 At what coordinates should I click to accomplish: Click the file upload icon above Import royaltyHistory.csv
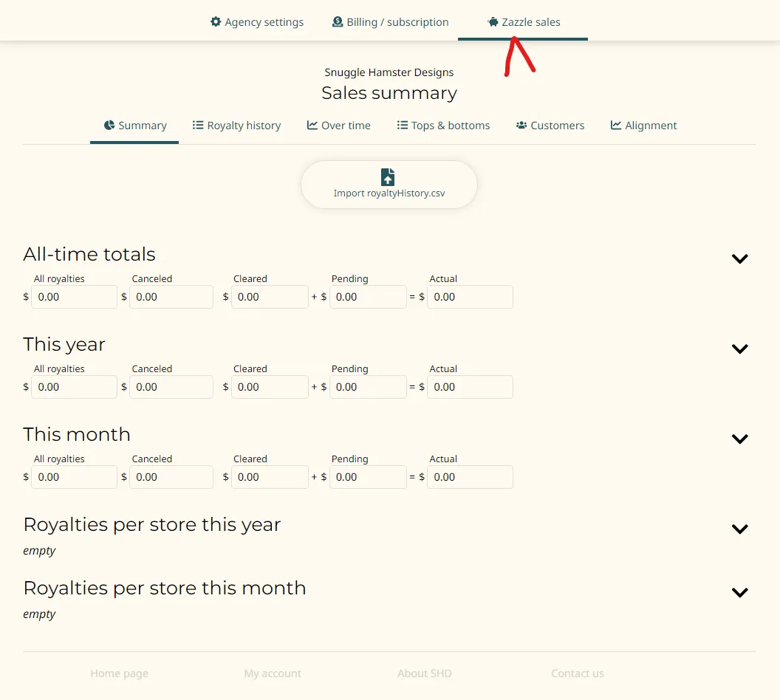click(388, 177)
